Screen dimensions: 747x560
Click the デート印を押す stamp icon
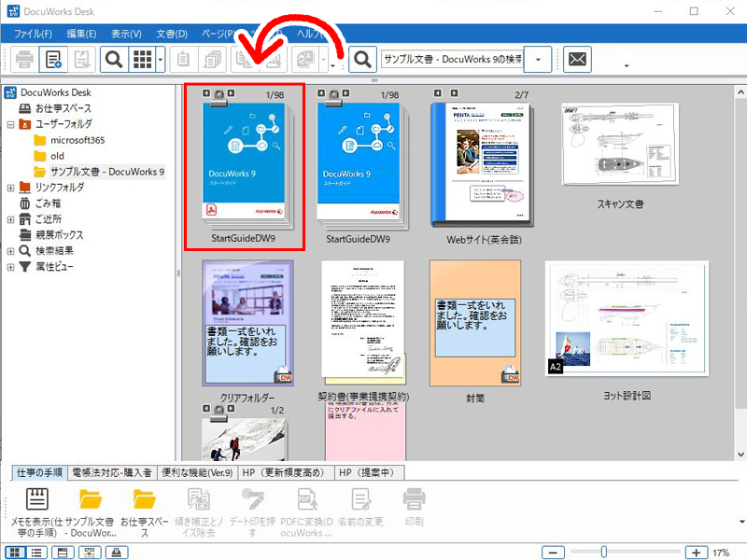coord(252,498)
